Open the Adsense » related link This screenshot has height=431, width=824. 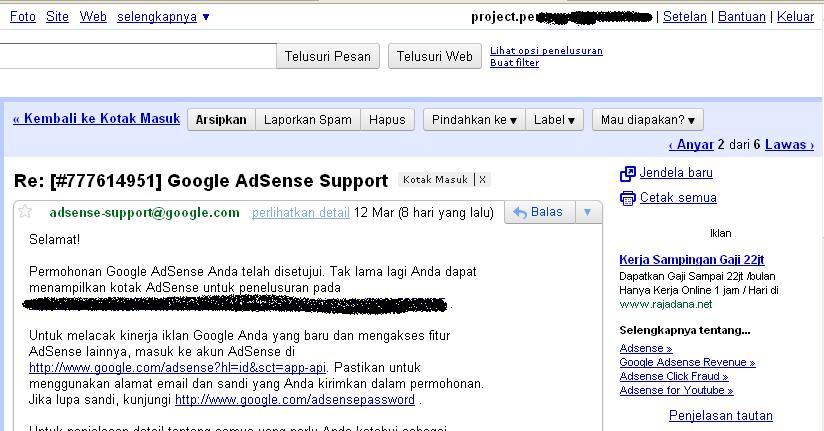click(x=646, y=348)
